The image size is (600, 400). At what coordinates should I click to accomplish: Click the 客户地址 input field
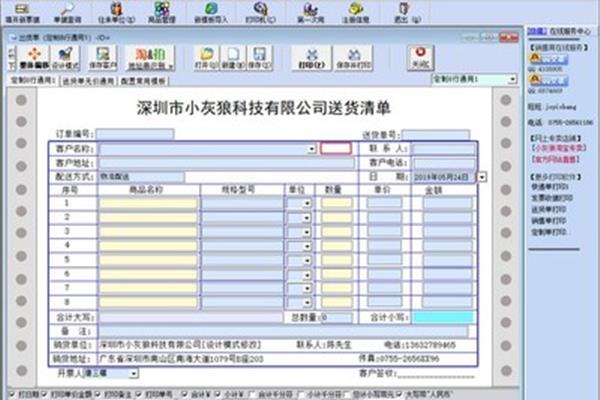(226, 163)
